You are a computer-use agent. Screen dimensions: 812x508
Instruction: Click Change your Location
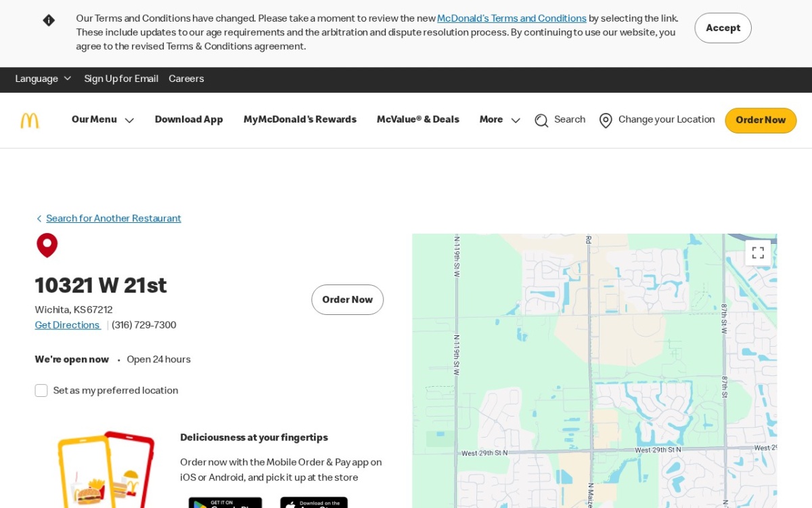[x=667, y=120]
